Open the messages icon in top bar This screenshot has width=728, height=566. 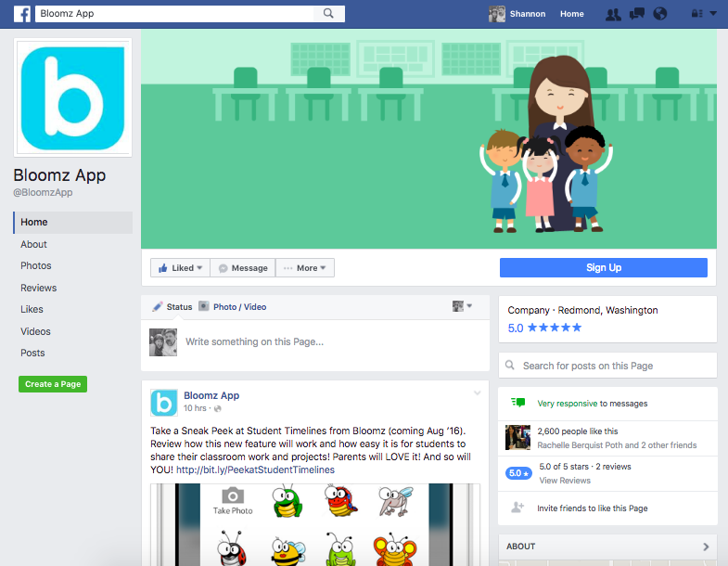[636, 14]
